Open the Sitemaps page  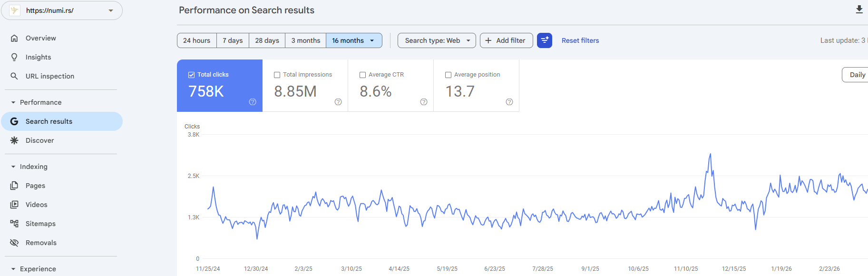point(40,224)
